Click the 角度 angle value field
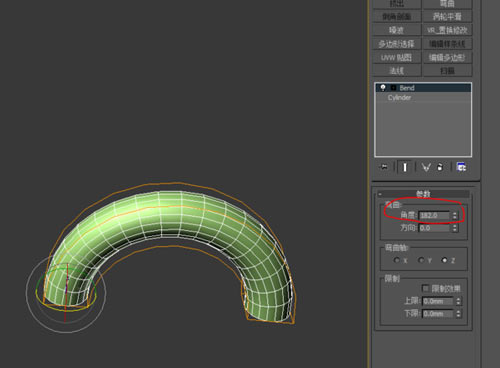500x368 pixels. tap(434, 215)
